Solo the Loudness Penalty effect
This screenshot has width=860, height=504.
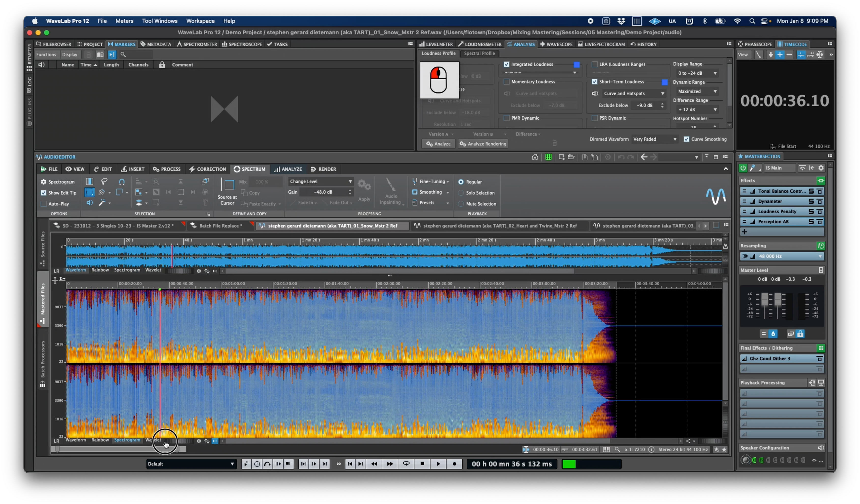pyautogui.click(x=812, y=211)
